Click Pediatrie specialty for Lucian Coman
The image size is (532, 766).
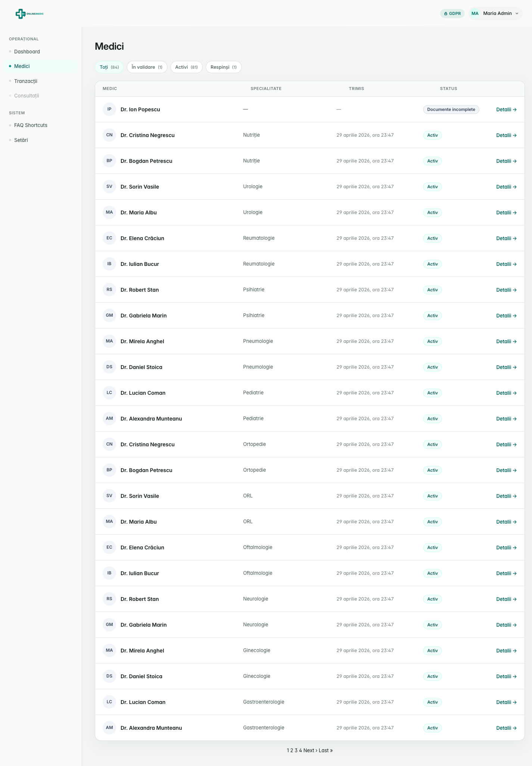[253, 393]
